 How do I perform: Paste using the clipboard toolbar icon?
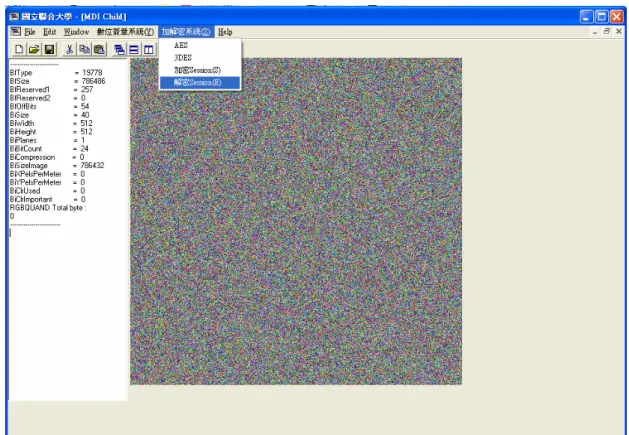click(99, 49)
